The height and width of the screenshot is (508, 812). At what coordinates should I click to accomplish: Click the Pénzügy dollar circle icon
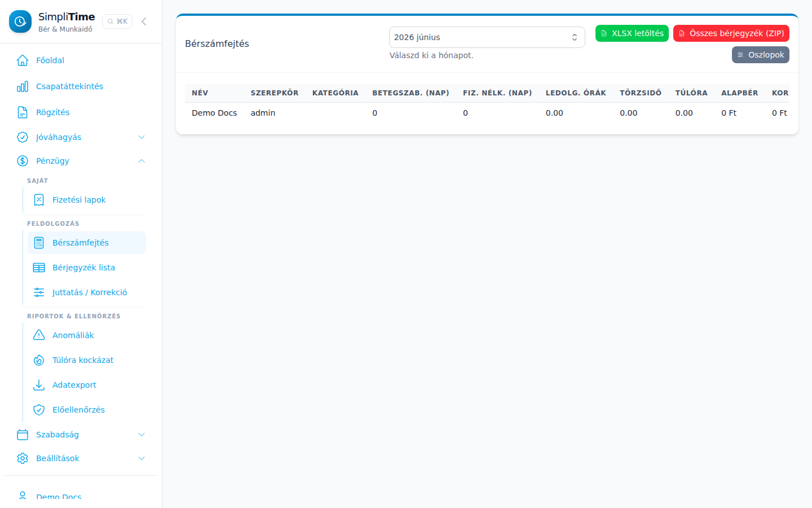tap(23, 161)
